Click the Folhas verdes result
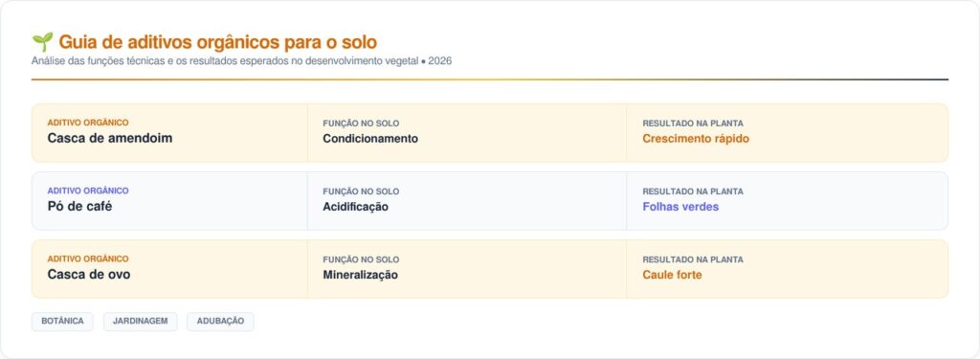The width and height of the screenshot is (980, 359). (680, 207)
